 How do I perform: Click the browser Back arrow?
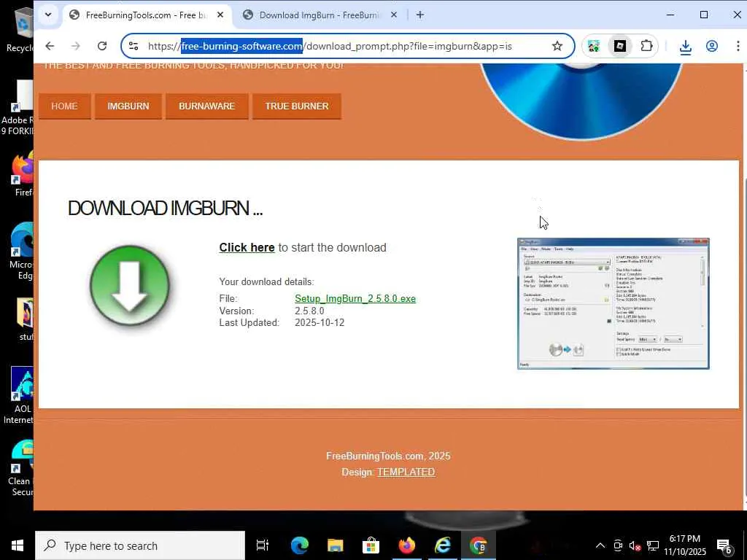(50, 46)
